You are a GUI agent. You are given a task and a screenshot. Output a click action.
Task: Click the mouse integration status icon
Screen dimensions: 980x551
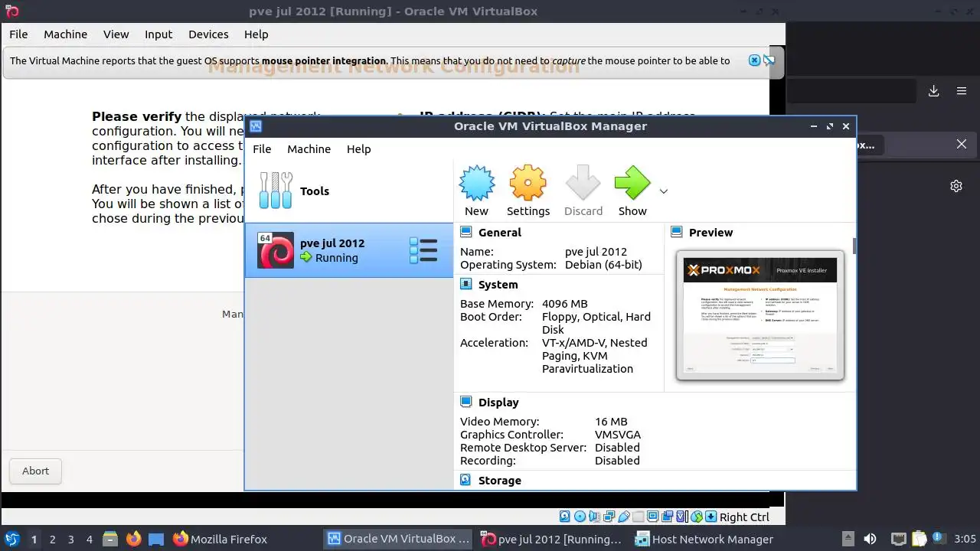point(696,517)
